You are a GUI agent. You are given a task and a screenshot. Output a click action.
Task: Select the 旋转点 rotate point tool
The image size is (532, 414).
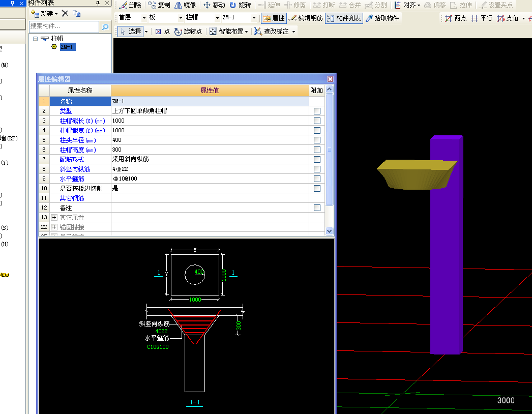click(188, 31)
